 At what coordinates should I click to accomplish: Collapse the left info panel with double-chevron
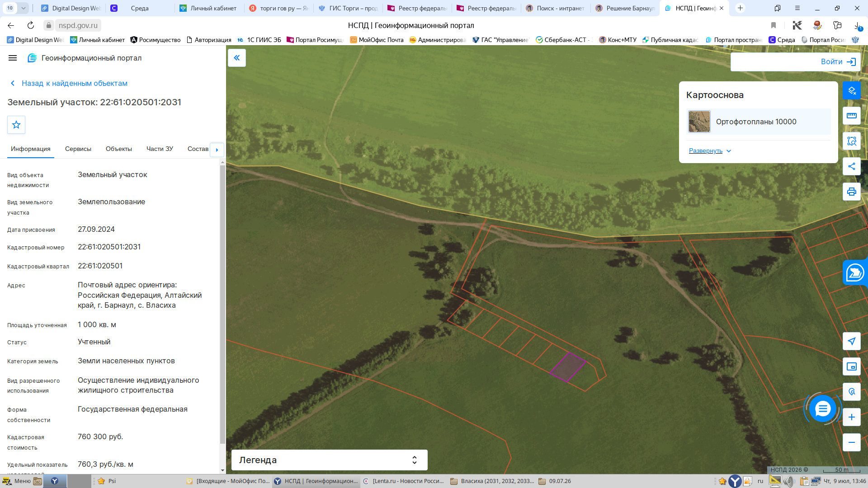pyautogui.click(x=237, y=58)
